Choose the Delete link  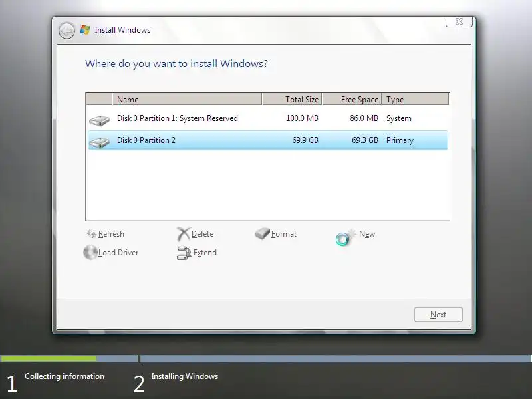coord(202,234)
